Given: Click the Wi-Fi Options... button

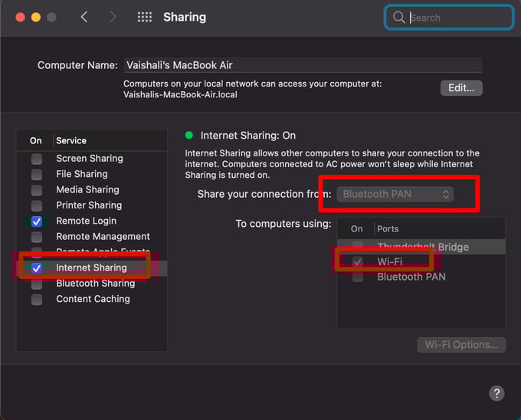Looking at the screenshot, I should point(461,345).
